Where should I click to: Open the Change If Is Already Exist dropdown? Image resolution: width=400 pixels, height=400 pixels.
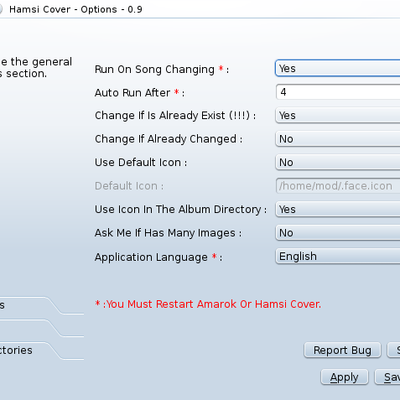337,116
